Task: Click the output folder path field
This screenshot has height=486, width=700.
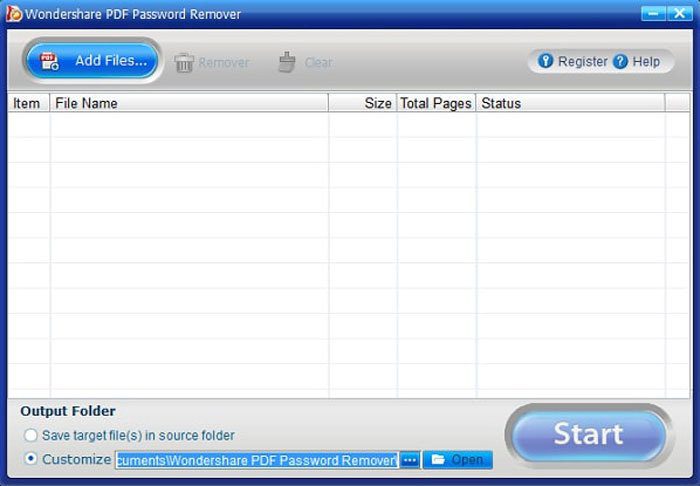Action: pyautogui.click(x=257, y=460)
